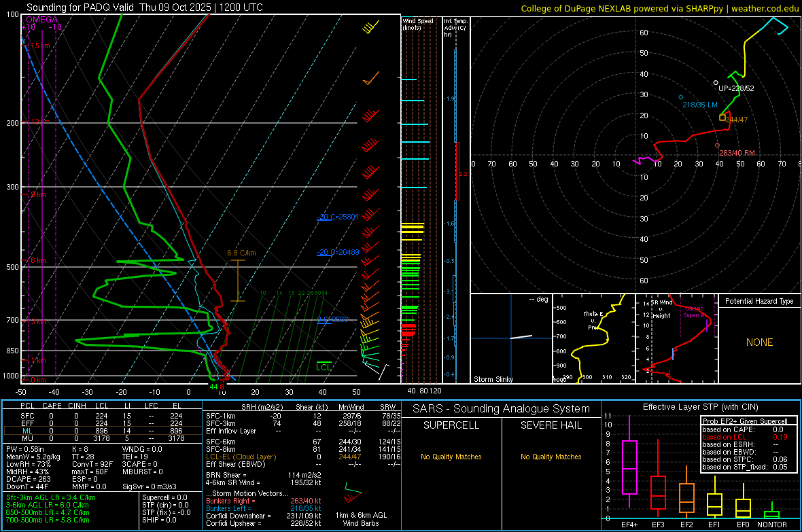Select the 'BRN Shear =' row label

(x=226, y=475)
